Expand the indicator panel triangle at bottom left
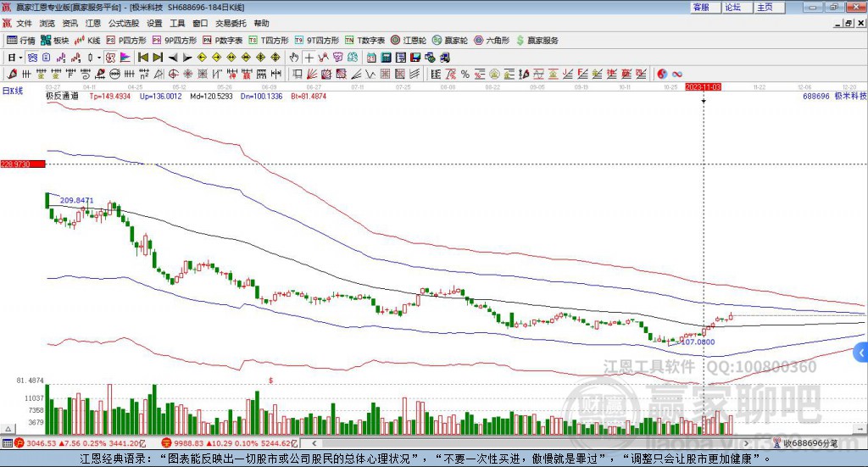The height and width of the screenshot is (467, 868). pos(8,430)
